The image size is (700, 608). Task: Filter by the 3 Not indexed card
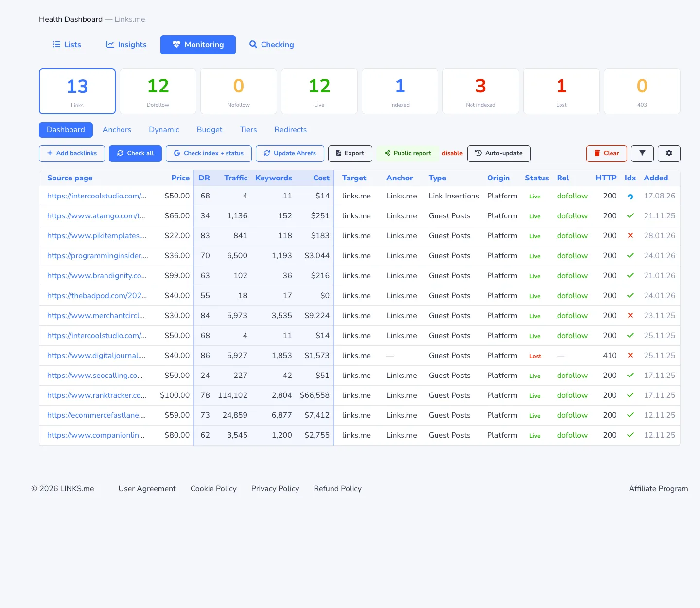coord(481,91)
